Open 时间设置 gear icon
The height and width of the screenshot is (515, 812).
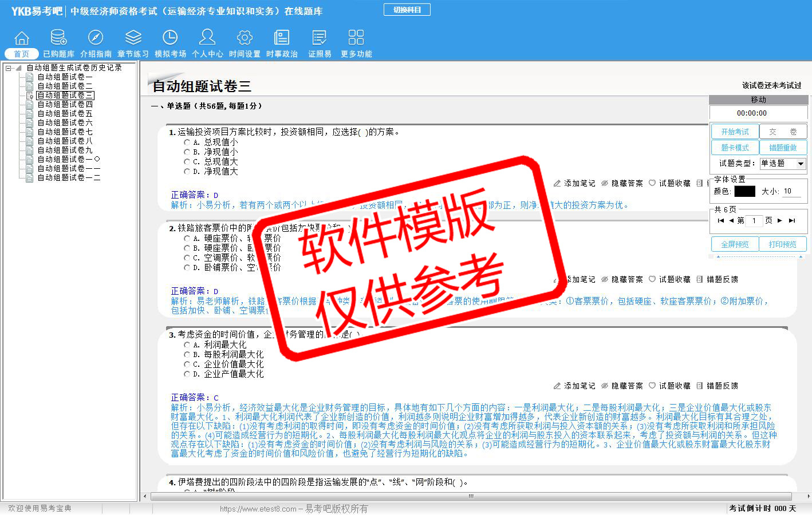pyautogui.click(x=245, y=38)
